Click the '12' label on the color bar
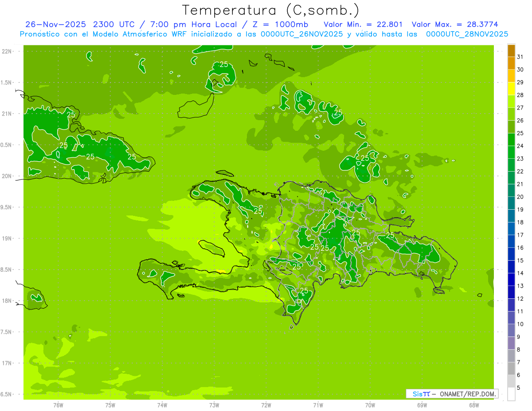Image resolution: width=532 pixels, height=411 pixels. pyautogui.click(x=520, y=299)
